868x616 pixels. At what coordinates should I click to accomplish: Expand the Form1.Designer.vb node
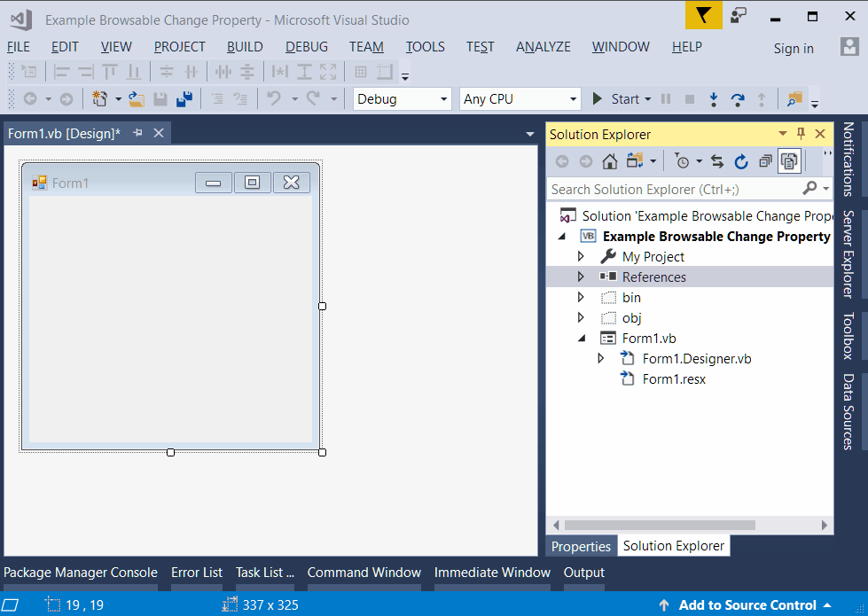[x=601, y=359]
